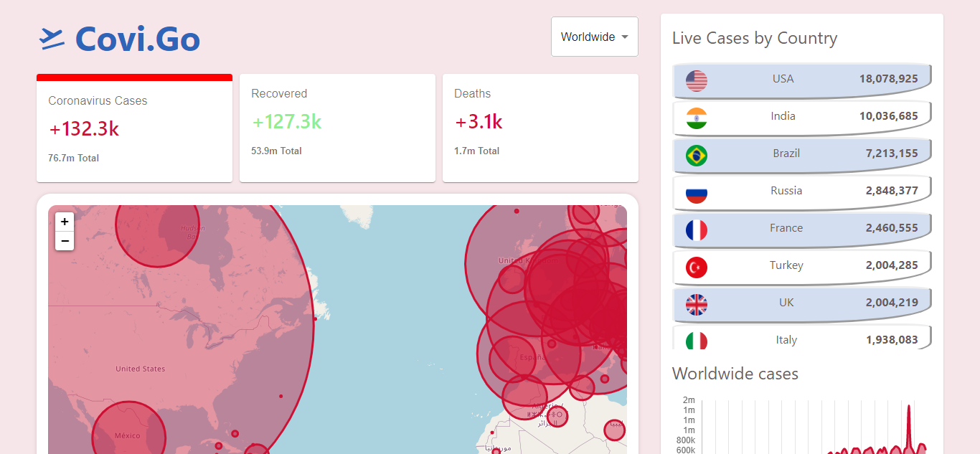Viewport: 980px width, 454px height.
Task: Click the Russia country name
Action: [x=786, y=190]
